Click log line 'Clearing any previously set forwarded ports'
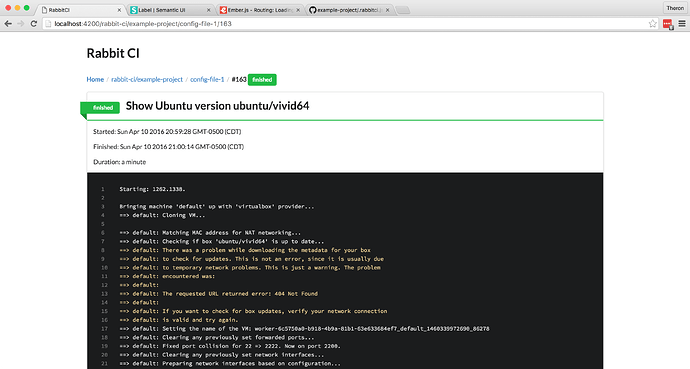690x369 pixels. pyautogui.click(x=217, y=337)
